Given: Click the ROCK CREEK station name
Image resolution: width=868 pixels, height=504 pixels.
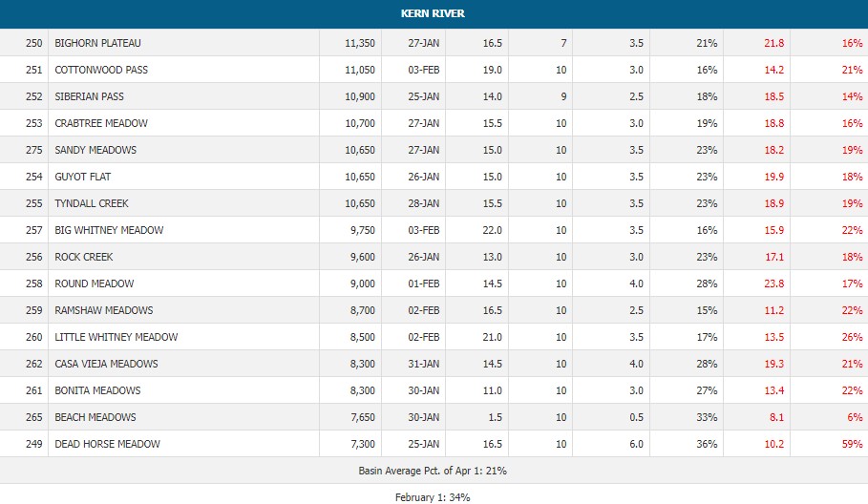Looking at the screenshot, I should 84,257.
